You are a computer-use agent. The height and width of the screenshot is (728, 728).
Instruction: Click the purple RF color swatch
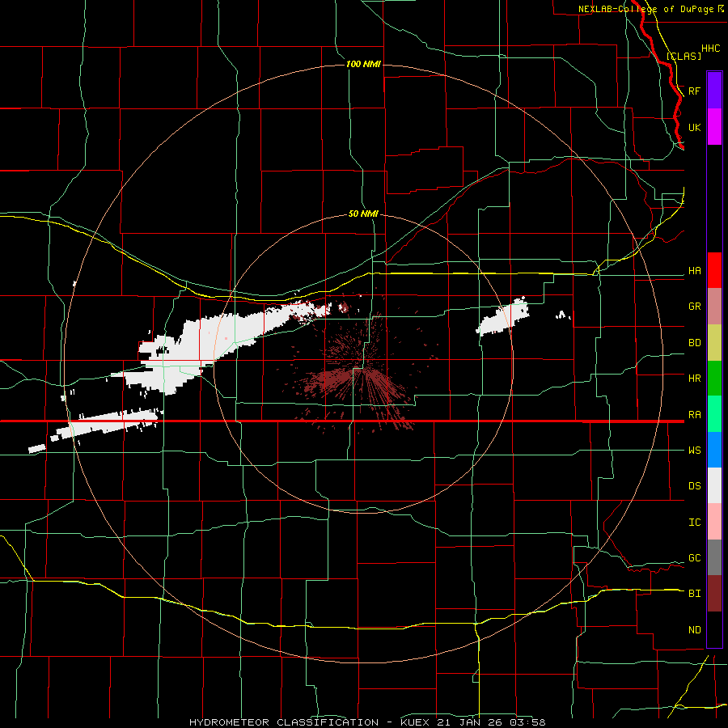click(714, 90)
